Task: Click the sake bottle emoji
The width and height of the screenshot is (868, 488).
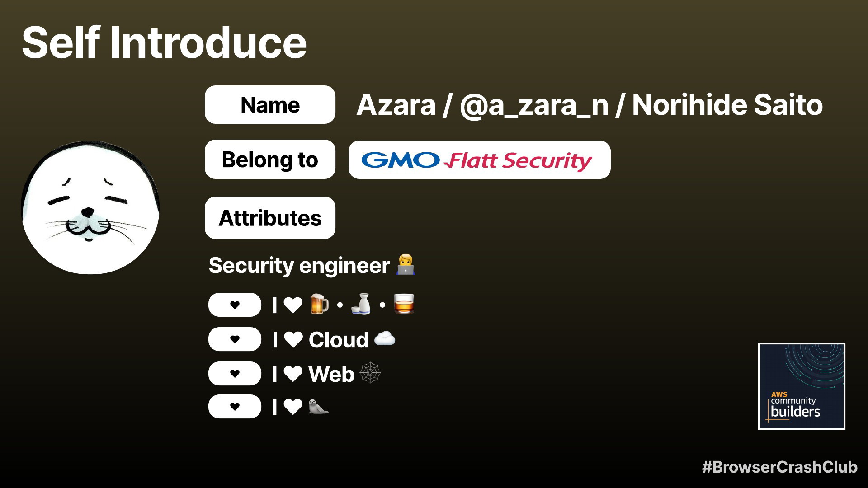Action: point(361,304)
